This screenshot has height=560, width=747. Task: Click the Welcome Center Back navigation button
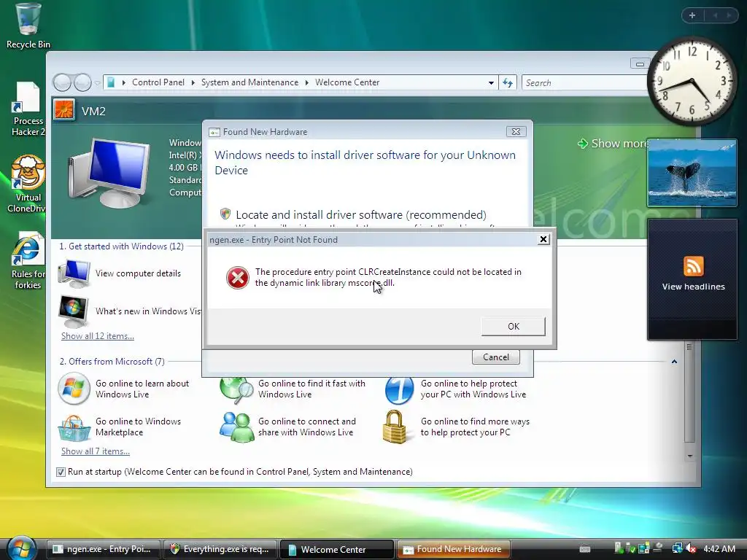62,83
